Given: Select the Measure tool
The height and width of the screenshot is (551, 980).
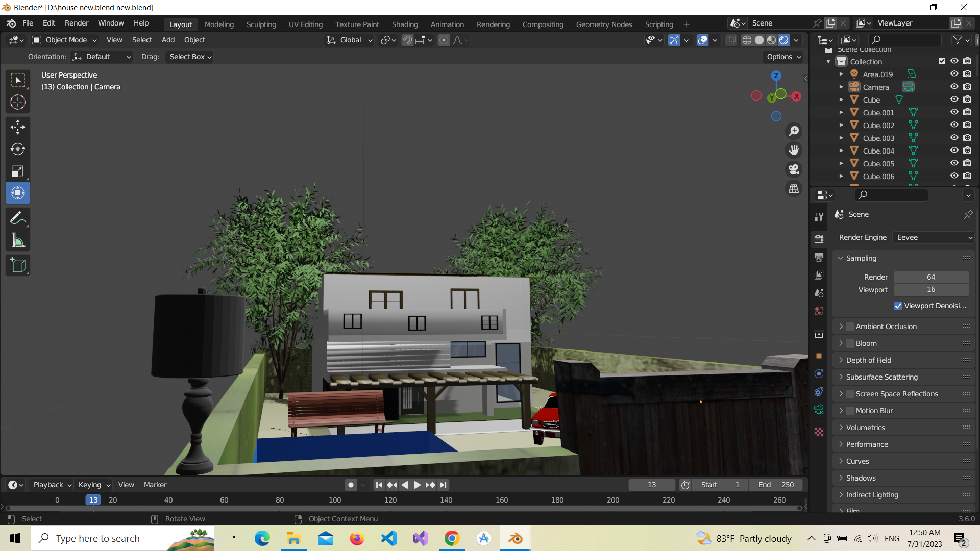Looking at the screenshot, I should (18, 240).
